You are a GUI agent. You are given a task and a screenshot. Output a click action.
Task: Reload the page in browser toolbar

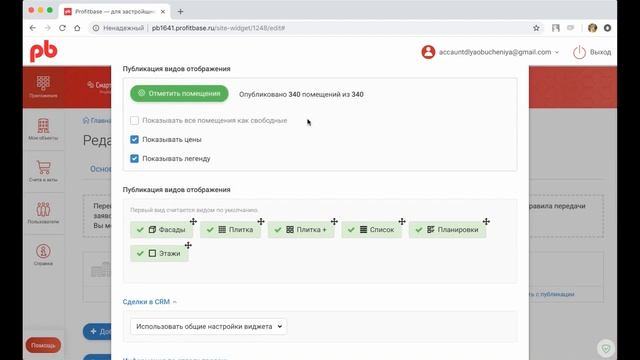coord(62,28)
